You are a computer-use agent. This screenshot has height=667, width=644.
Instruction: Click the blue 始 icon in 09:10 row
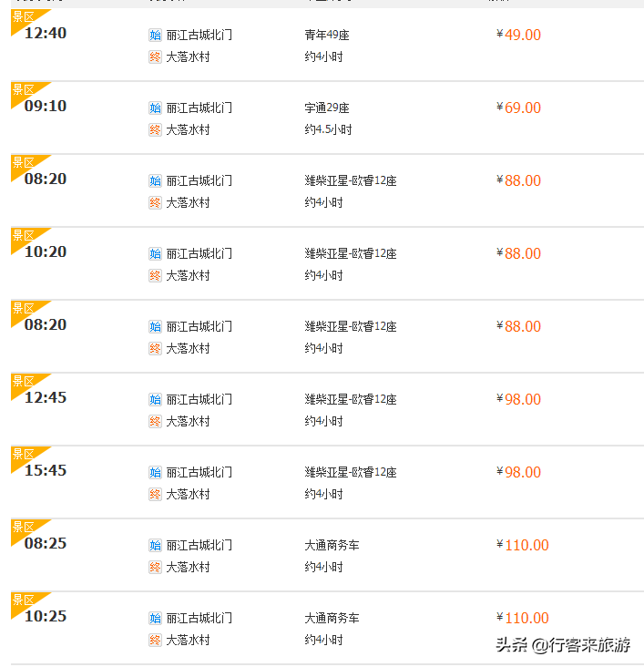point(155,108)
